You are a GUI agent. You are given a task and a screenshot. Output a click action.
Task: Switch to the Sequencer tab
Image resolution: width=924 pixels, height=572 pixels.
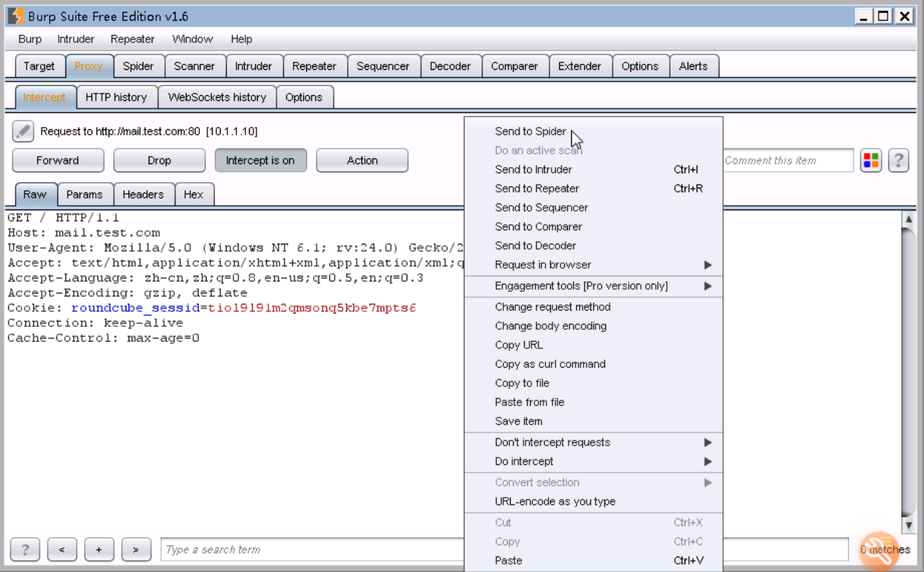(x=383, y=66)
